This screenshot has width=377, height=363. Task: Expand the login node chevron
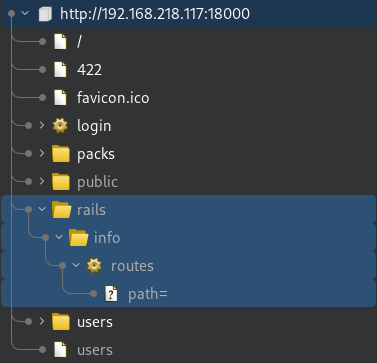[42, 125]
